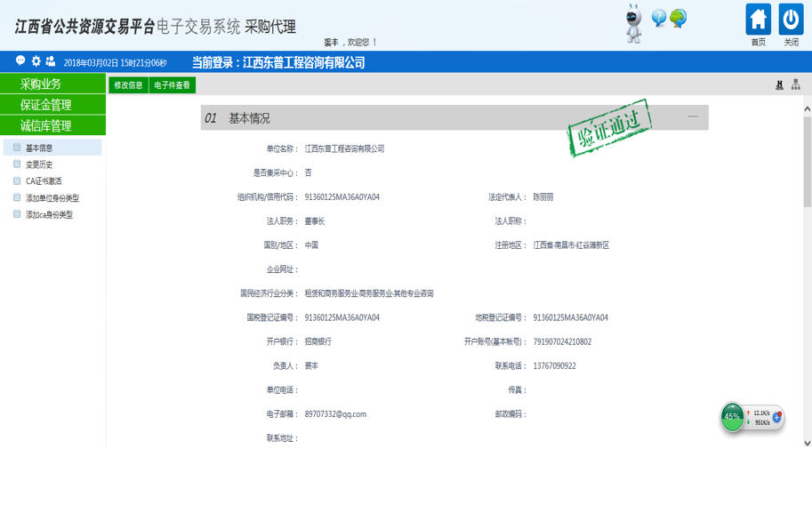Viewport: 812px width, 505px height.
Task: Select 添加单位身份类型 in the sidebar
Action: 52,198
